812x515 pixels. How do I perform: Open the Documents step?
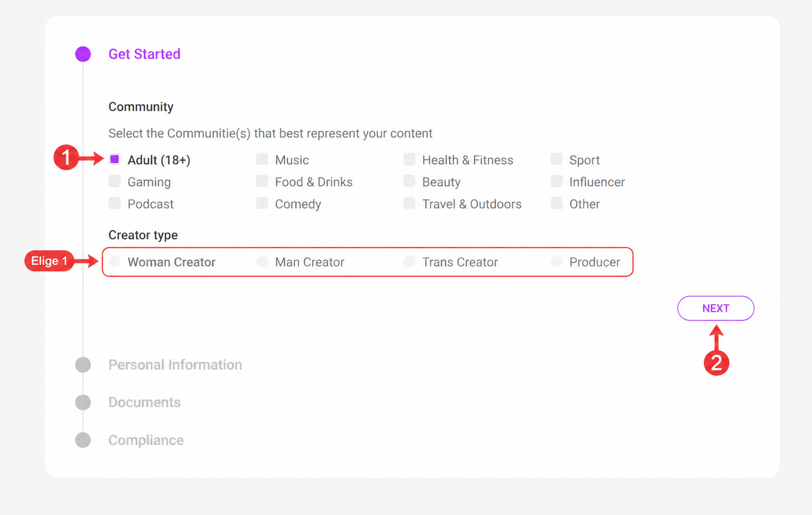click(x=144, y=402)
